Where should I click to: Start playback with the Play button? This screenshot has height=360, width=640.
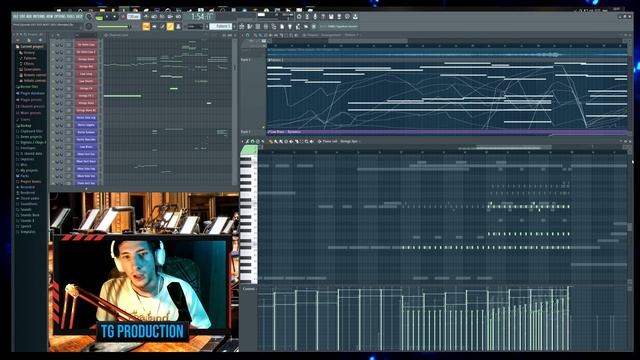click(107, 17)
